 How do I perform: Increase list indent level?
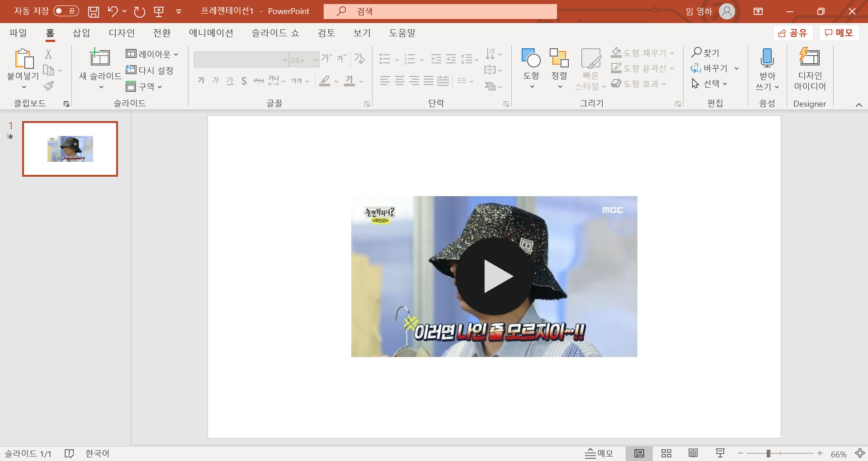click(x=451, y=59)
